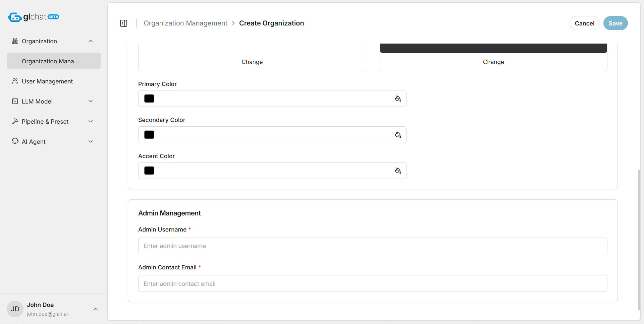Click the Save button

click(x=615, y=23)
